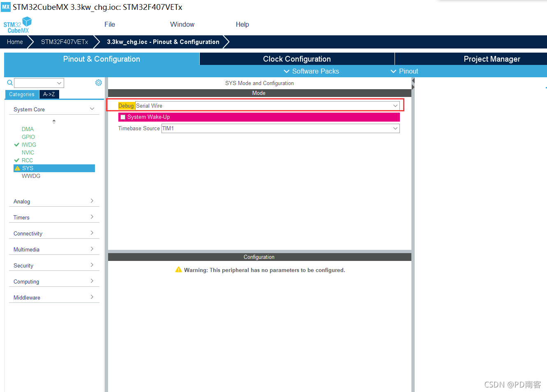Click the SYS warning triangle icon
Screen dimensions: 547x392
coord(17,168)
